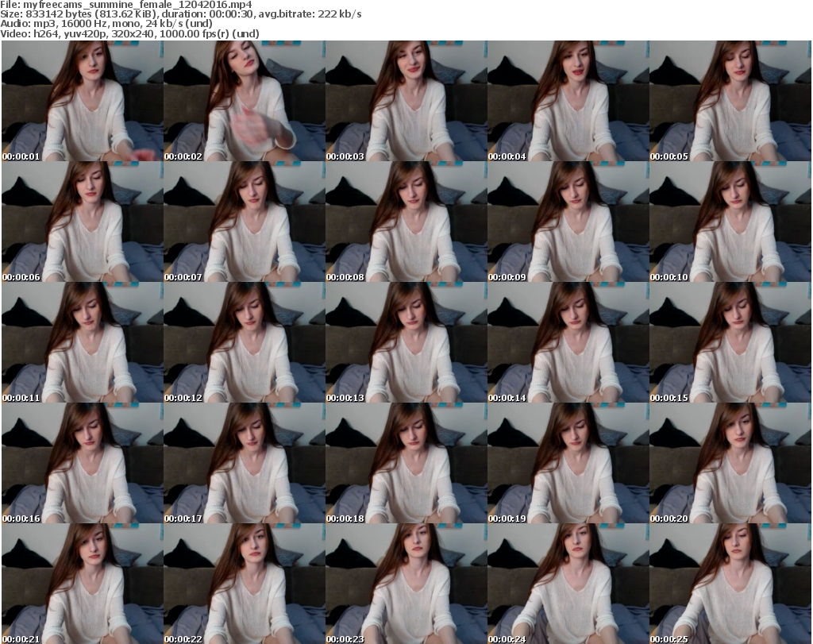813x644 pixels.
Task: Open the thumbnail marked 00:00:16
Action: pyautogui.click(x=82, y=463)
